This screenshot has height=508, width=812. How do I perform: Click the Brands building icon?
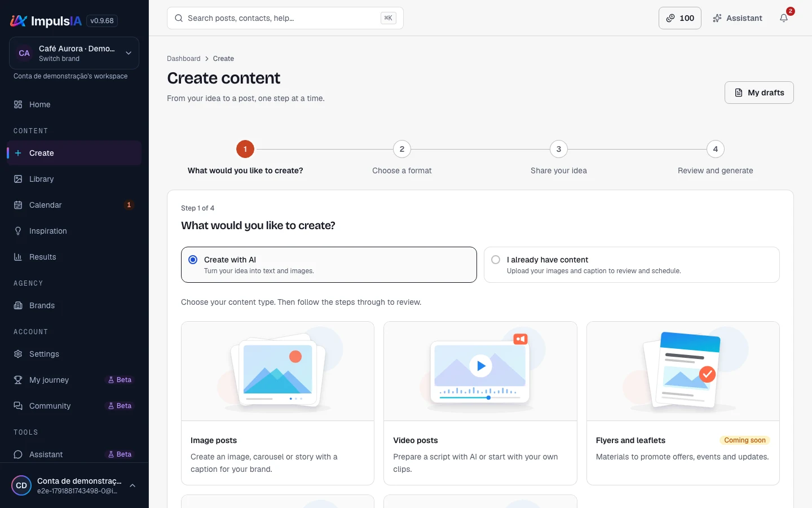18,305
